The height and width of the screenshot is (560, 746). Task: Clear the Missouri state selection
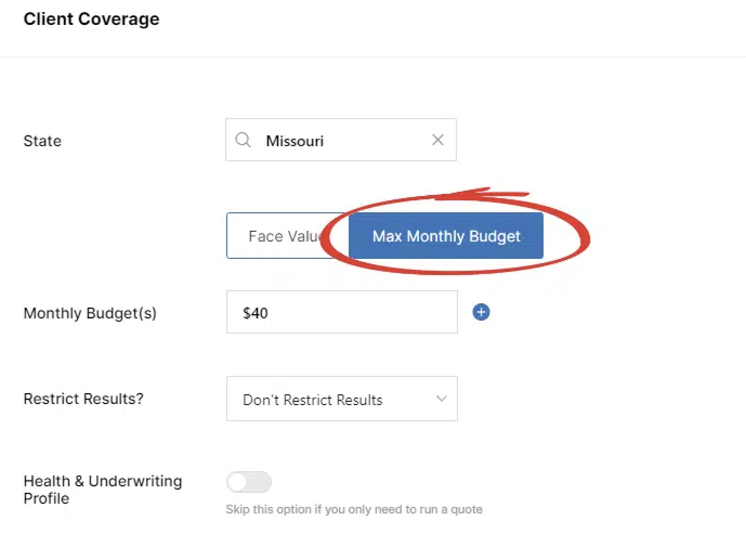click(x=438, y=140)
